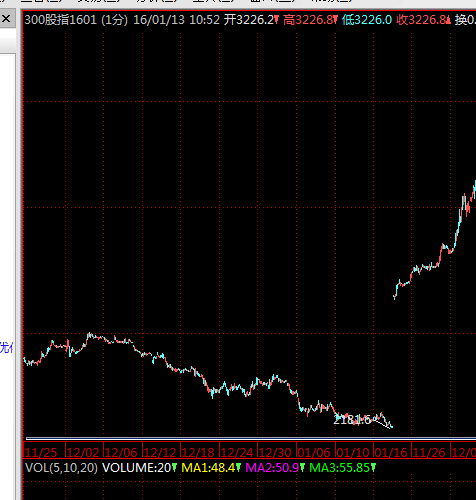Open the VOL(5,10,20) indicator label

click(61, 468)
